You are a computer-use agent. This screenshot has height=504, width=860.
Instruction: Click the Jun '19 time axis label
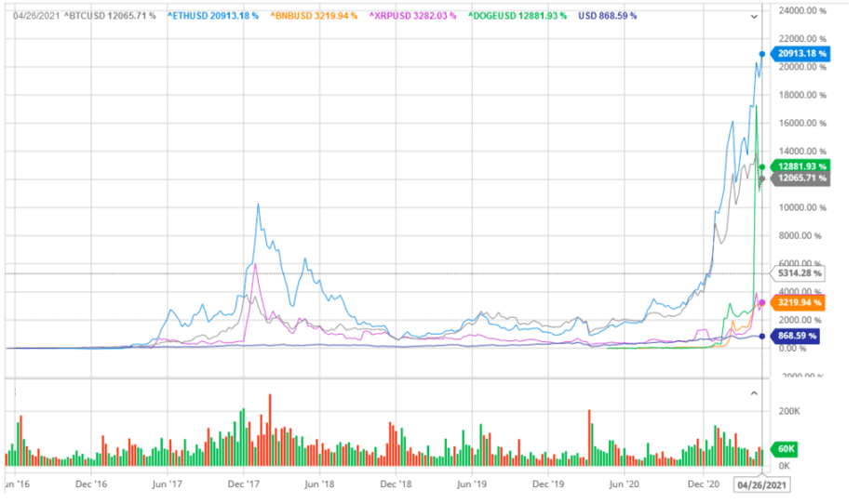[x=472, y=484]
